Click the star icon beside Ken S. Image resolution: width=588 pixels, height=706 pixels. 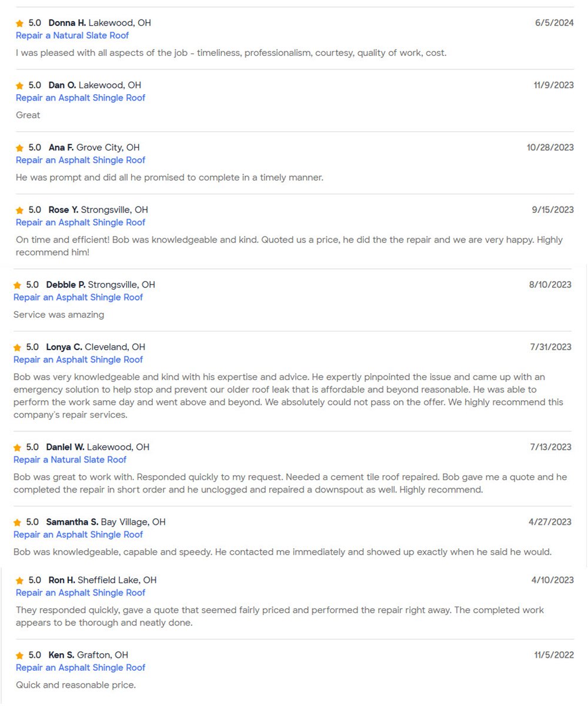point(19,655)
